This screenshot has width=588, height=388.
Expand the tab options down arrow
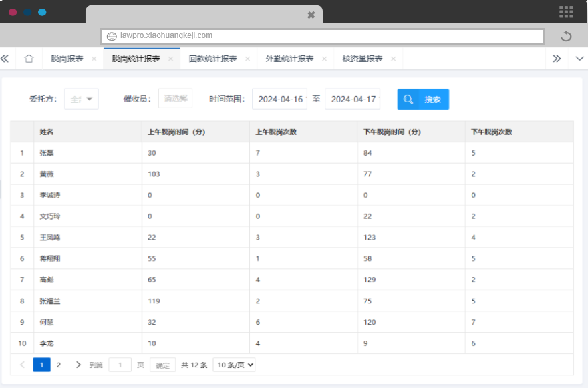[579, 59]
